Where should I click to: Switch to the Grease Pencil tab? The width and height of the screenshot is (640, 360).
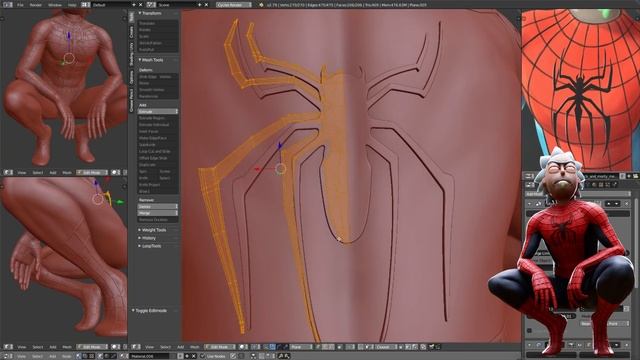click(131, 101)
